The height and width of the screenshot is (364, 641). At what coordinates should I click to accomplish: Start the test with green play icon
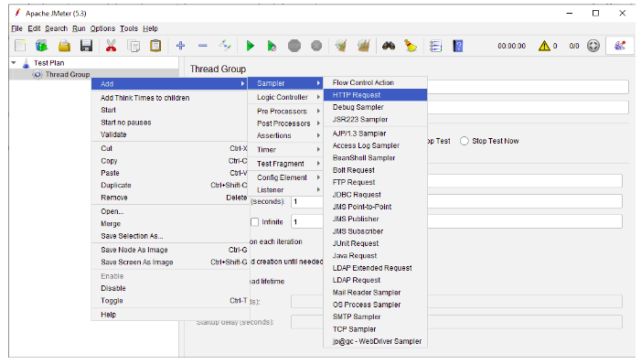(x=251, y=46)
